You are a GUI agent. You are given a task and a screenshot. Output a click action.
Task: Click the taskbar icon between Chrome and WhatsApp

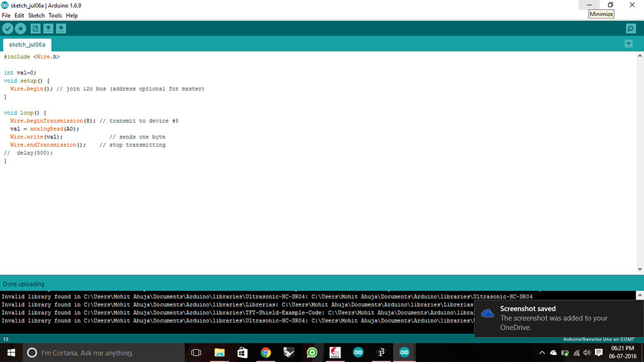click(289, 352)
